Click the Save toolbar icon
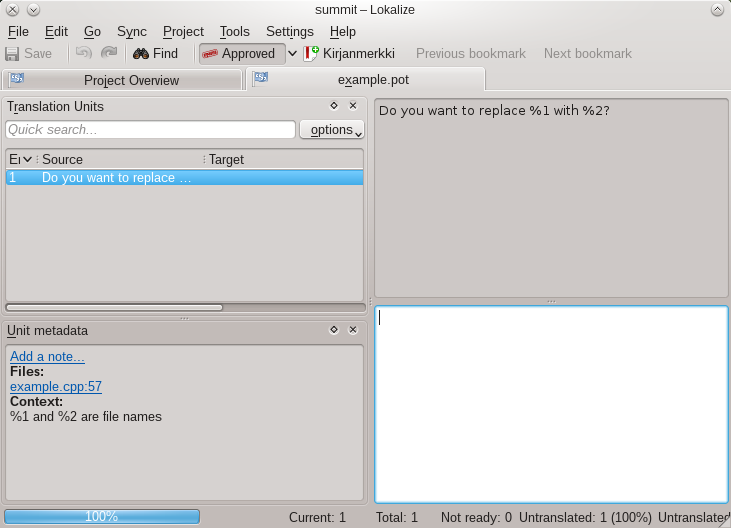 12,54
